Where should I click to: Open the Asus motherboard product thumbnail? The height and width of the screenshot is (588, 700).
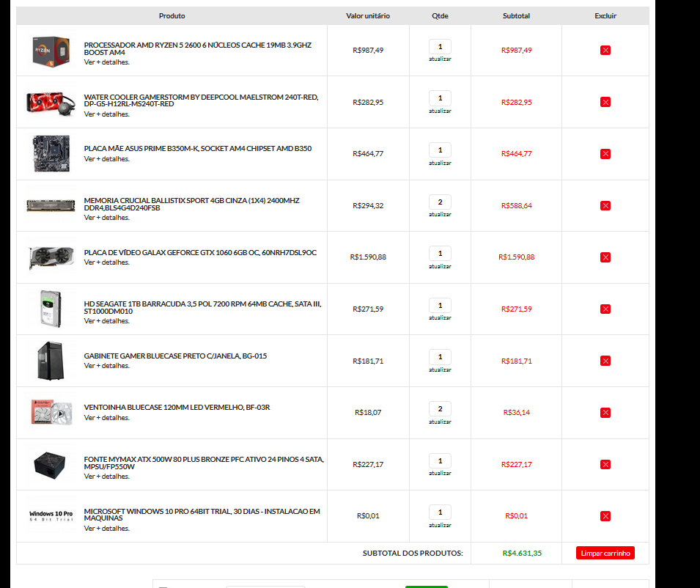[51, 153]
